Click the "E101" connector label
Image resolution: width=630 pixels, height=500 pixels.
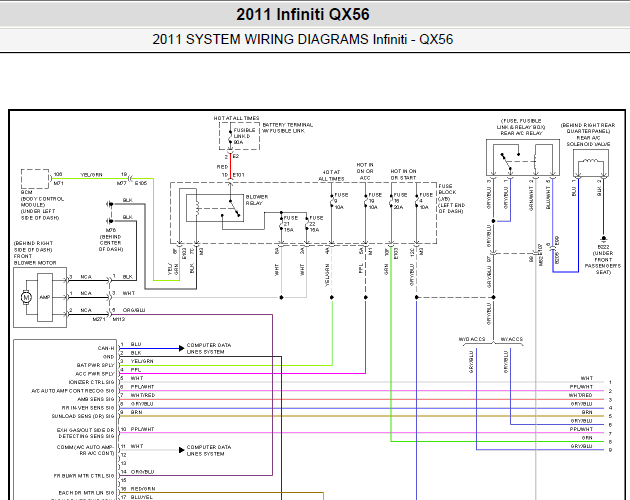[x=238, y=175]
